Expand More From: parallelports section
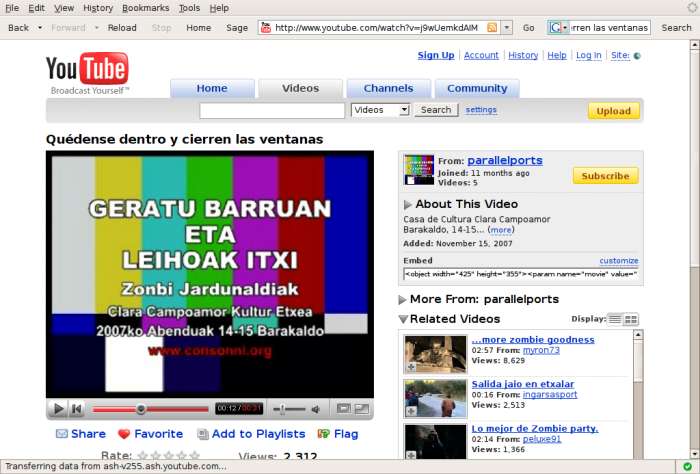Image resolution: width=700 pixels, height=474 pixels. coord(402,299)
